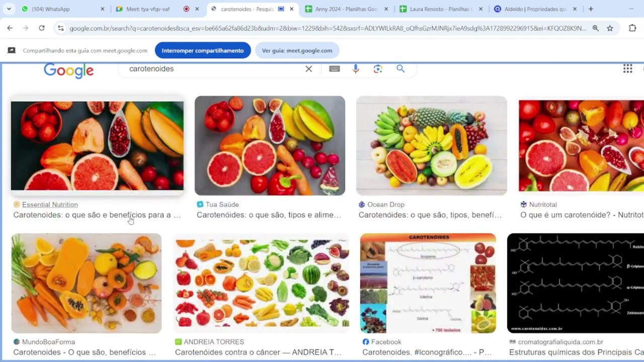644x362 pixels.
Task: Open the zoom magnifier in address bar
Action: pos(596,28)
